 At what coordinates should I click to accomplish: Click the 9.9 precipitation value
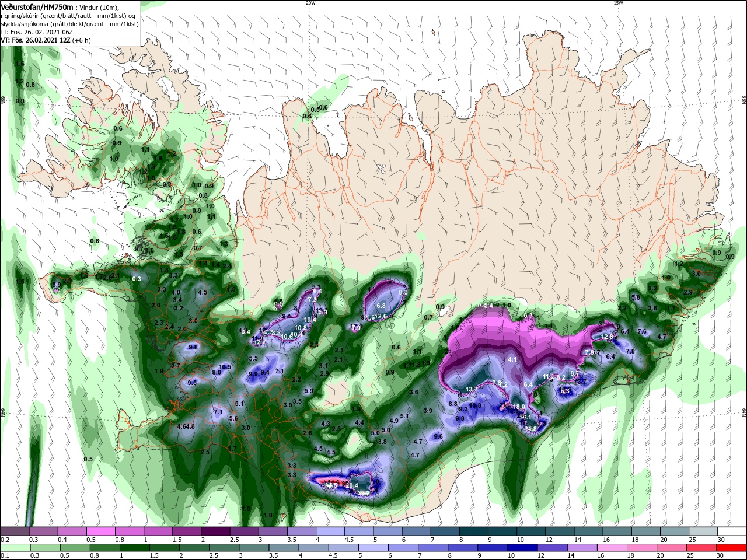tap(253, 374)
